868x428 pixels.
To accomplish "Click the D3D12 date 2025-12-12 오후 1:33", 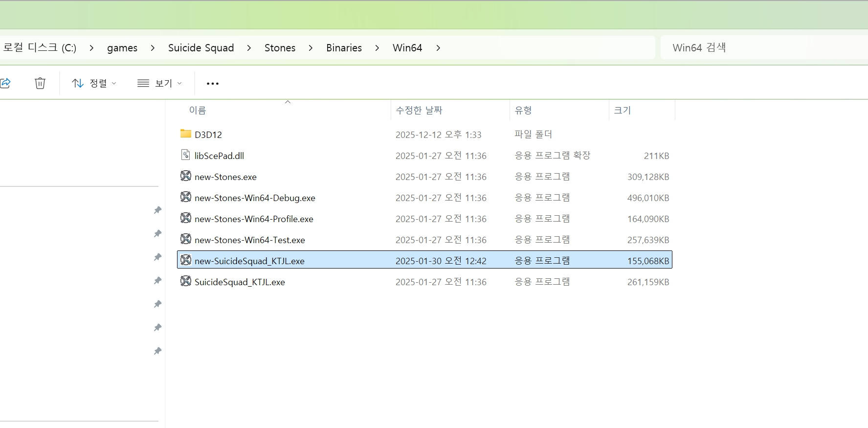I will pos(439,135).
